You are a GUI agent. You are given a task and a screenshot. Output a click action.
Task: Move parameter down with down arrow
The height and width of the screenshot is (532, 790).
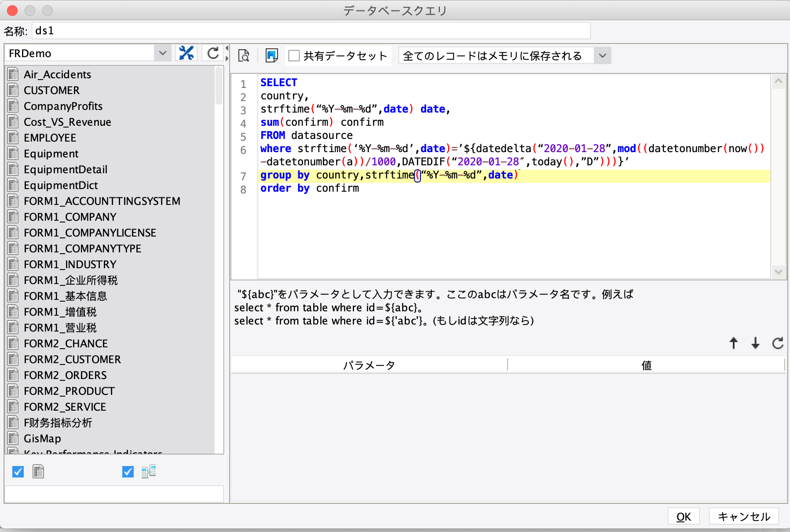[x=755, y=343]
